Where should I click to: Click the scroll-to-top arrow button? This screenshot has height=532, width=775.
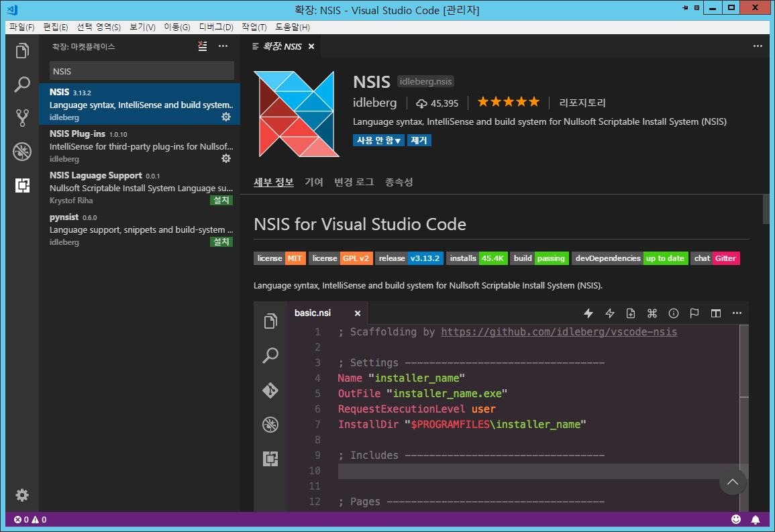(733, 482)
